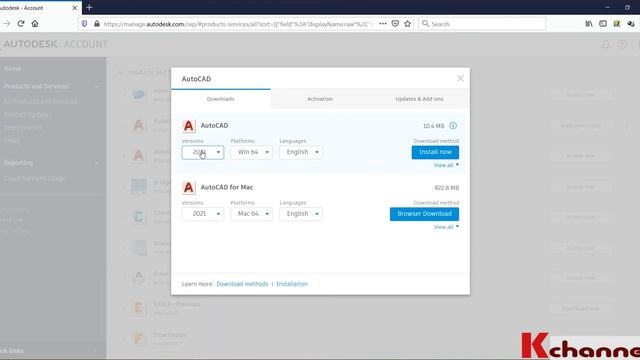640x360 pixels.
Task: Save the page to Pocket
Action: point(395,24)
